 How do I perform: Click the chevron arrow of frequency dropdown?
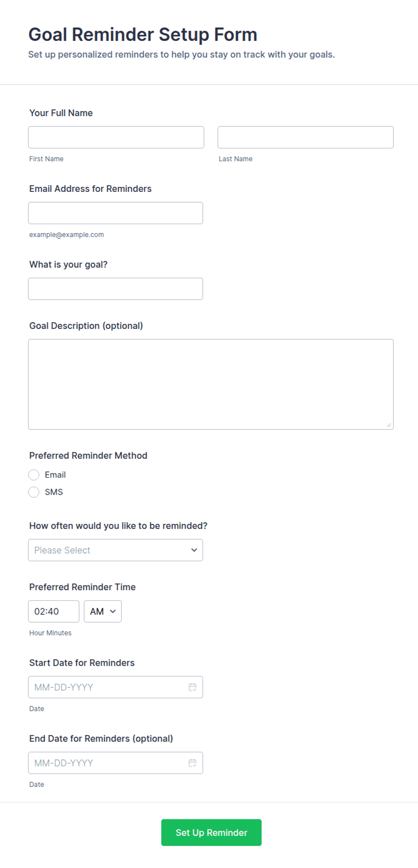tap(194, 550)
